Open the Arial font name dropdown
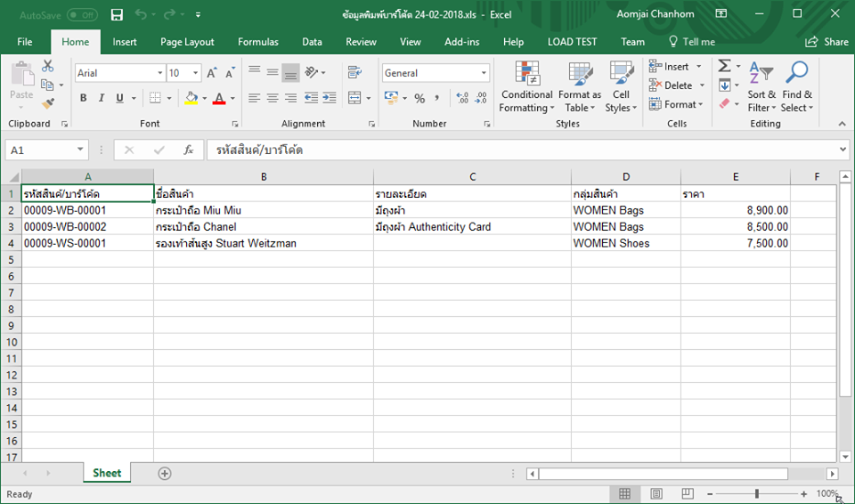Screen dimensions: 855x504 coord(159,73)
